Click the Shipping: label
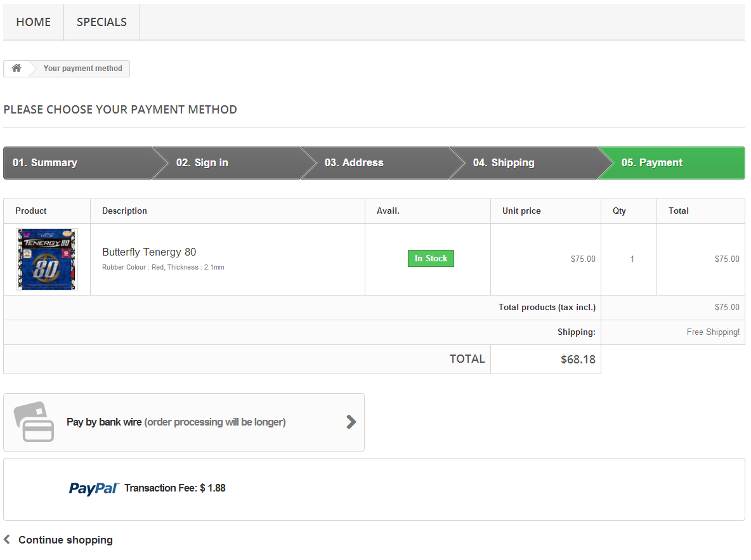Image resolution: width=751 pixels, height=560 pixels. [x=577, y=332]
